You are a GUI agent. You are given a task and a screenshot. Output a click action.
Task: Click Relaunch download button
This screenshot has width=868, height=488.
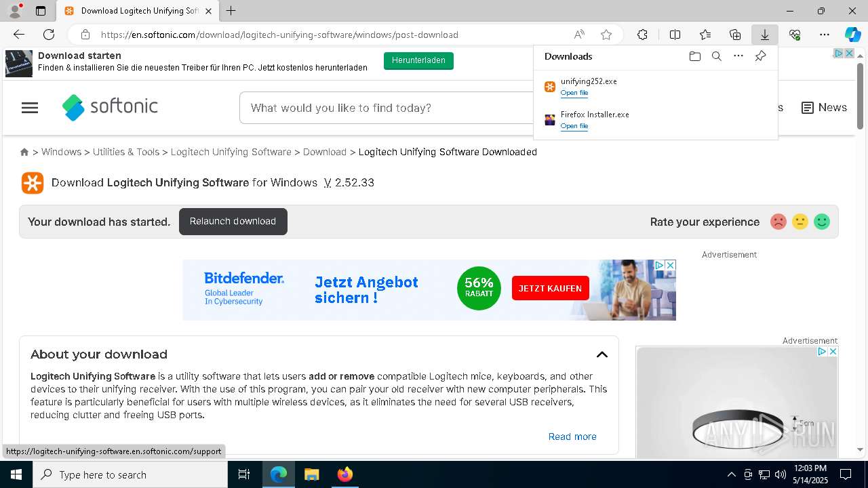pyautogui.click(x=233, y=222)
